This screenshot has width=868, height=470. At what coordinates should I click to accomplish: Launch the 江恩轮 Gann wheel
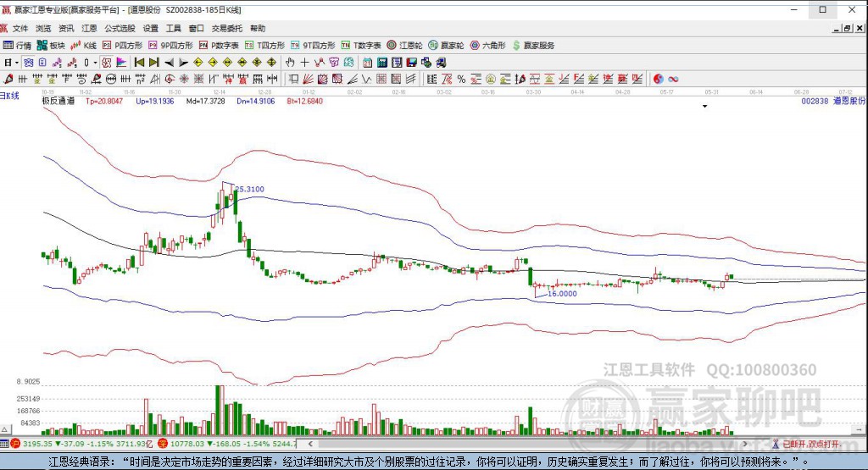pos(404,46)
